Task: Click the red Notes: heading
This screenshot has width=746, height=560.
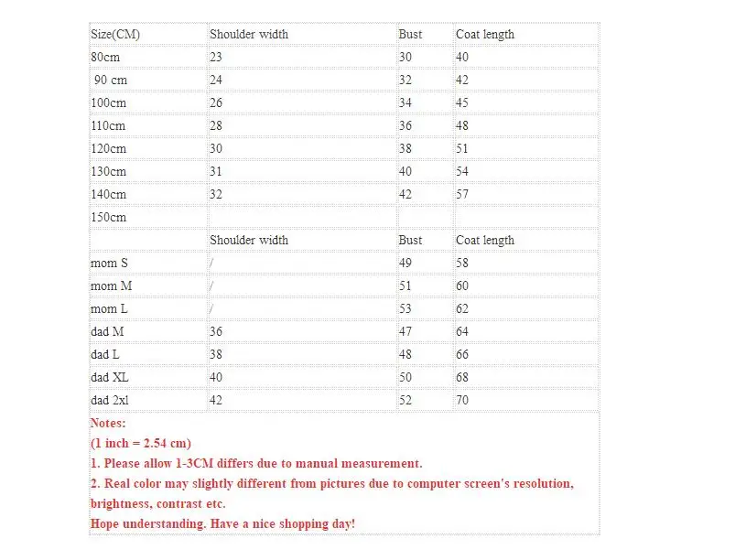Action: [x=108, y=423]
